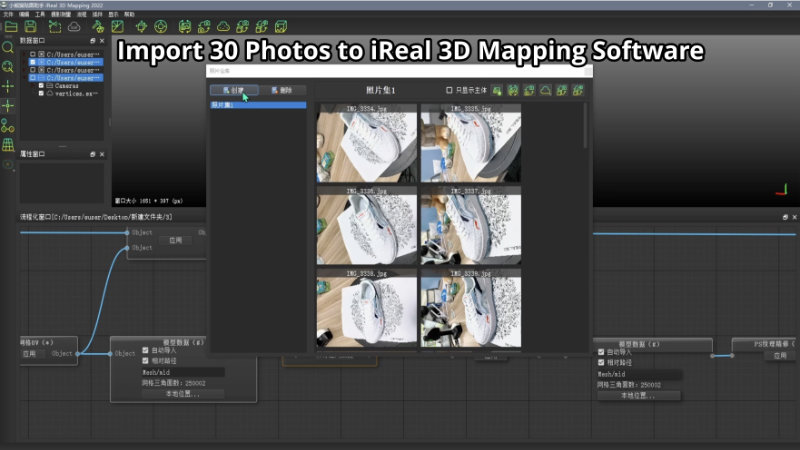The height and width of the screenshot is (450, 800).
Task: Click the wireframe cube toolbar icon
Action: tap(281, 27)
